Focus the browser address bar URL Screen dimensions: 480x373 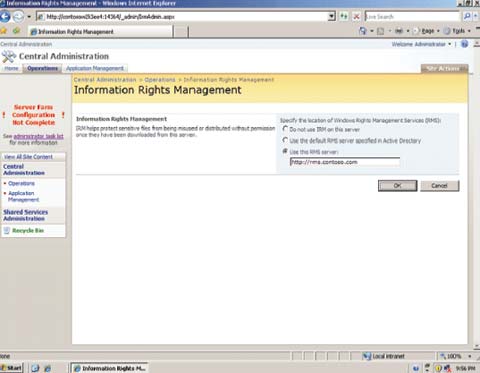pos(182,16)
